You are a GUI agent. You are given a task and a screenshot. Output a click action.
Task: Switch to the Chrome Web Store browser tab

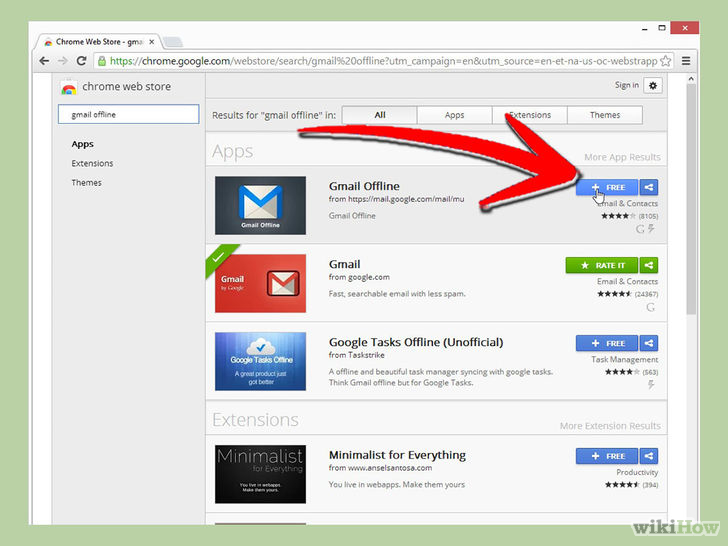[98, 42]
